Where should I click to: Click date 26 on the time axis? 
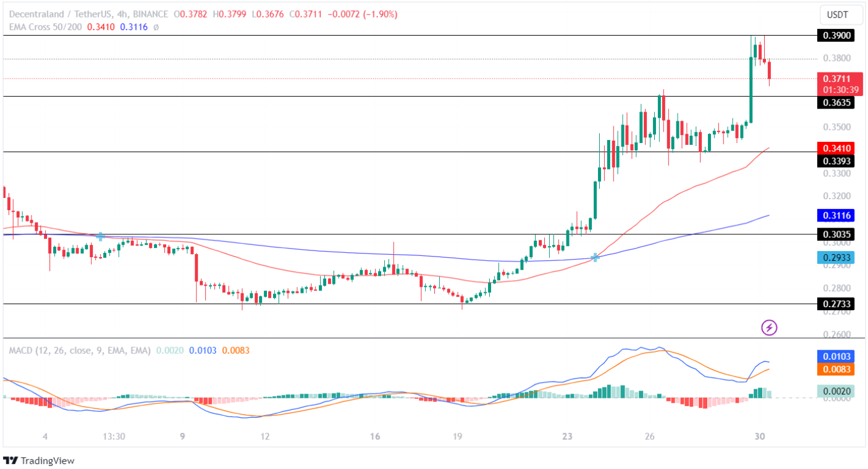[x=650, y=436]
